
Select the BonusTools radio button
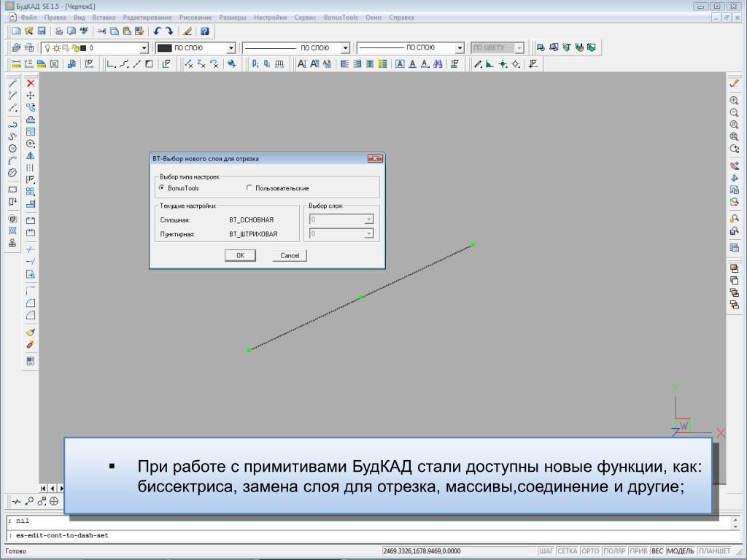162,188
